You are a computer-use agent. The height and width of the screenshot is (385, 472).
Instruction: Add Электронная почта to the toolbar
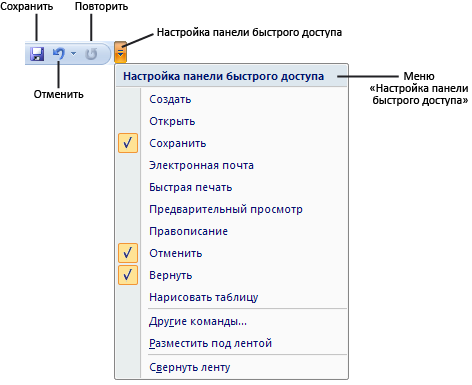click(231, 165)
